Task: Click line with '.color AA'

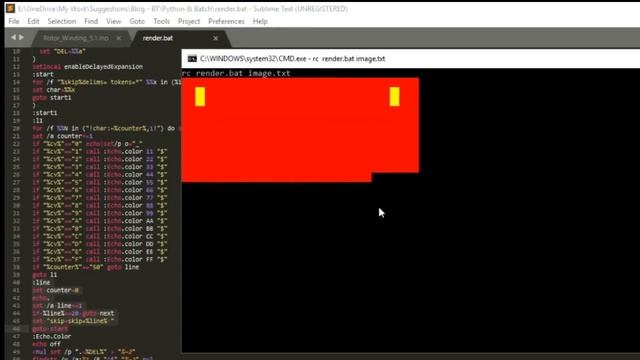Action: 100,221
